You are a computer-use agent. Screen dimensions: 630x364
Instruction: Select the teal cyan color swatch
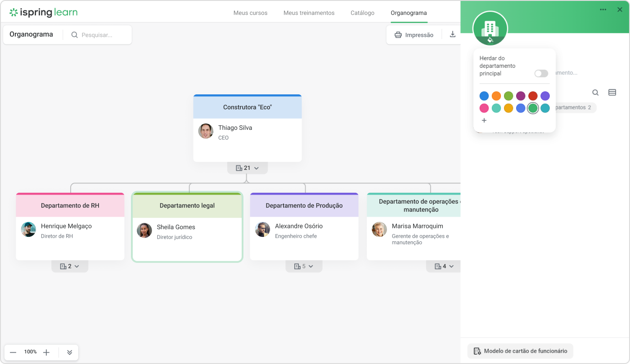[545, 108]
